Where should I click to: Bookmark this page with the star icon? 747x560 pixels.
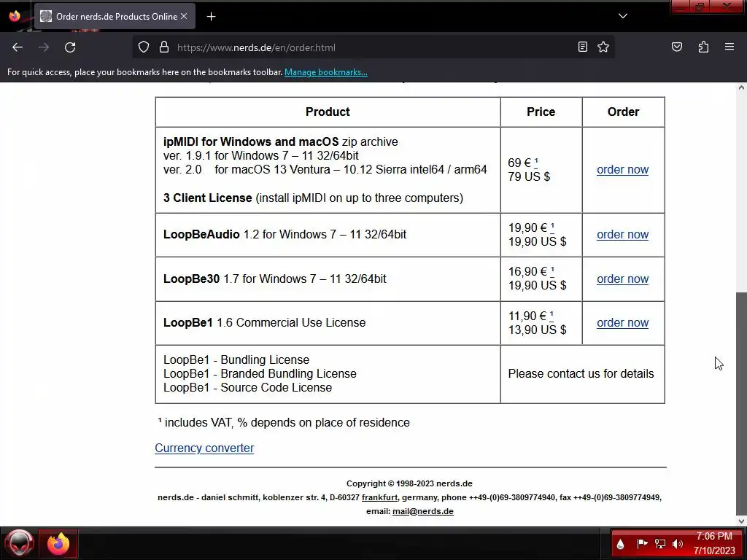click(603, 47)
